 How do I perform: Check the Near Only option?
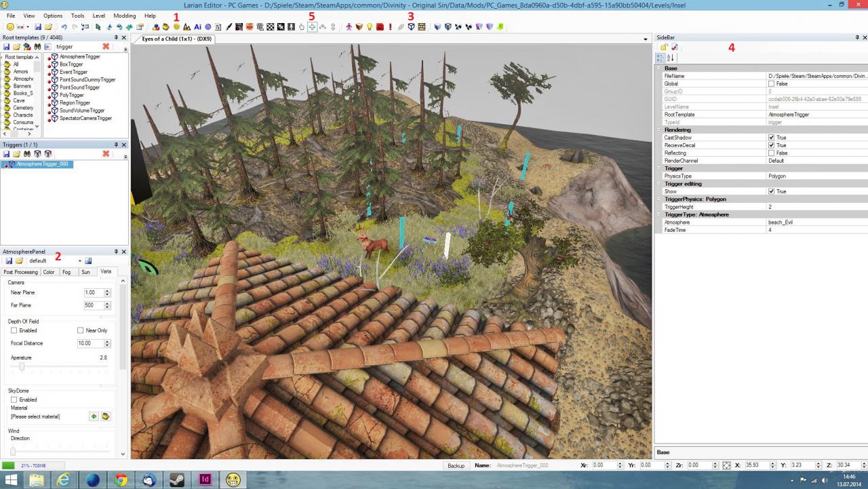[x=80, y=330]
